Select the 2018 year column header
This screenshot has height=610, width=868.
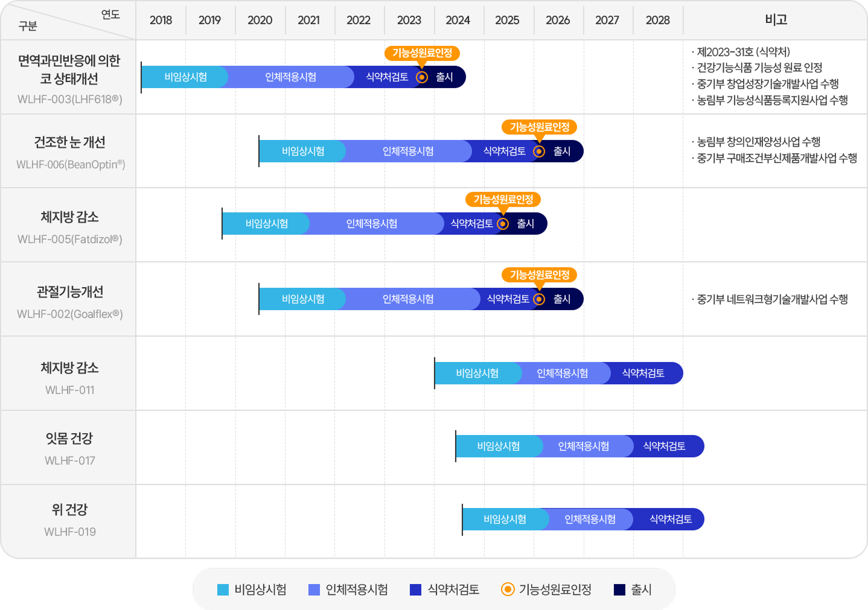tap(161, 20)
